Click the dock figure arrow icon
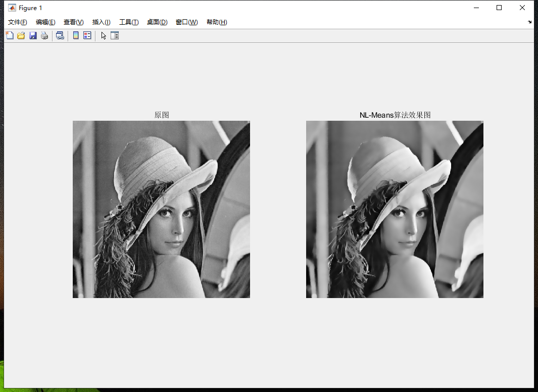The width and height of the screenshot is (538, 392). [x=529, y=22]
